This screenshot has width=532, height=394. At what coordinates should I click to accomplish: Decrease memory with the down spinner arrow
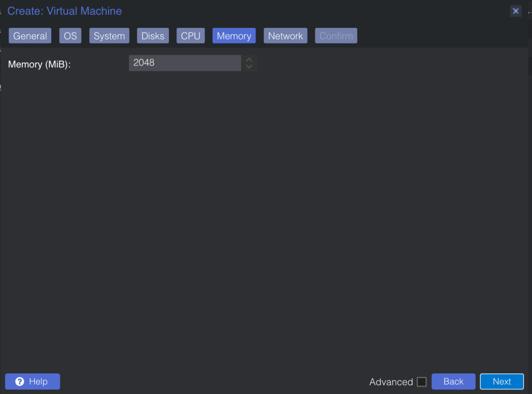click(x=249, y=66)
